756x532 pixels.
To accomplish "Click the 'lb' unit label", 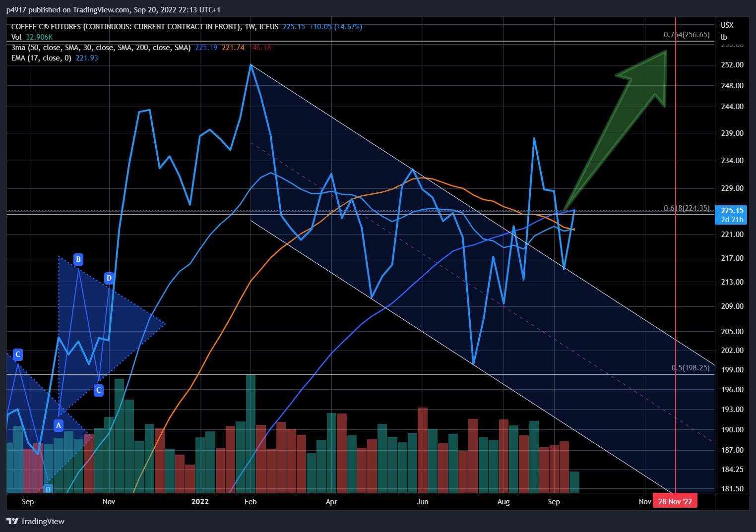I will coord(724,37).
